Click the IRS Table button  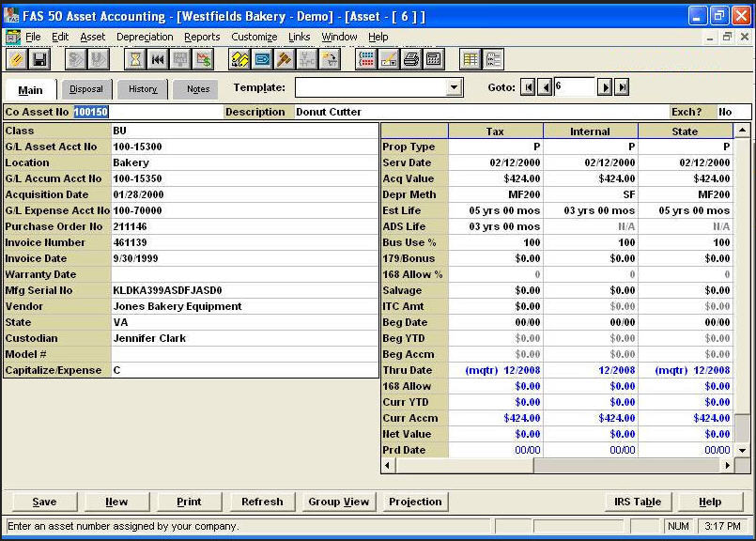click(638, 502)
